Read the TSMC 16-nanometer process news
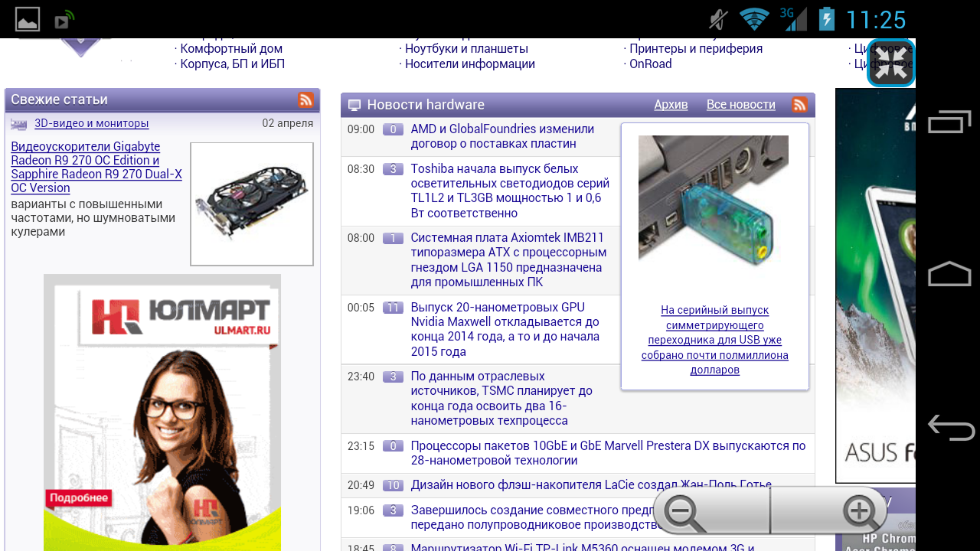This screenshot has height=551, width=980. pos(501,399)
